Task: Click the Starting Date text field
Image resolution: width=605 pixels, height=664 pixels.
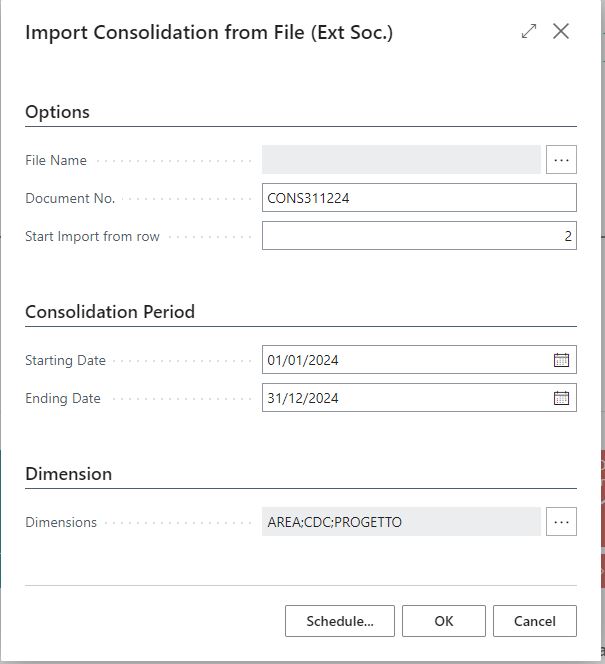Action: pyautogui.click(x=405, y=360)
